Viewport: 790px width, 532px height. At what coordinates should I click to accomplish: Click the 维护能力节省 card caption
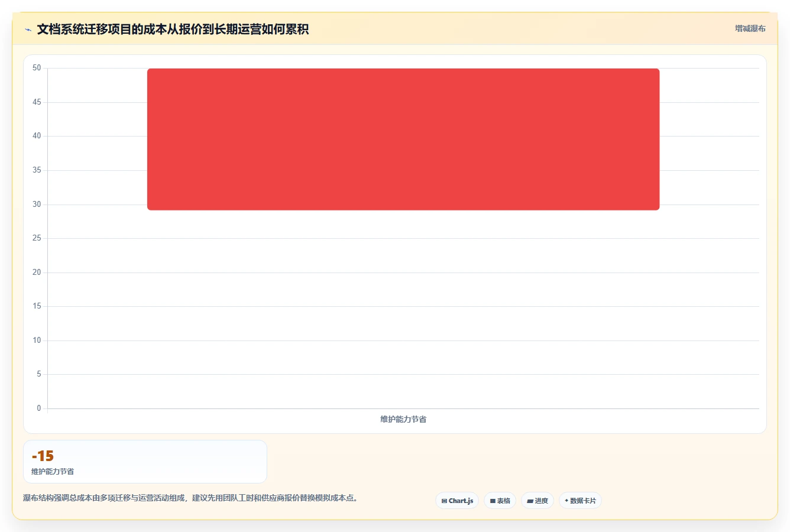coord(53,472)
